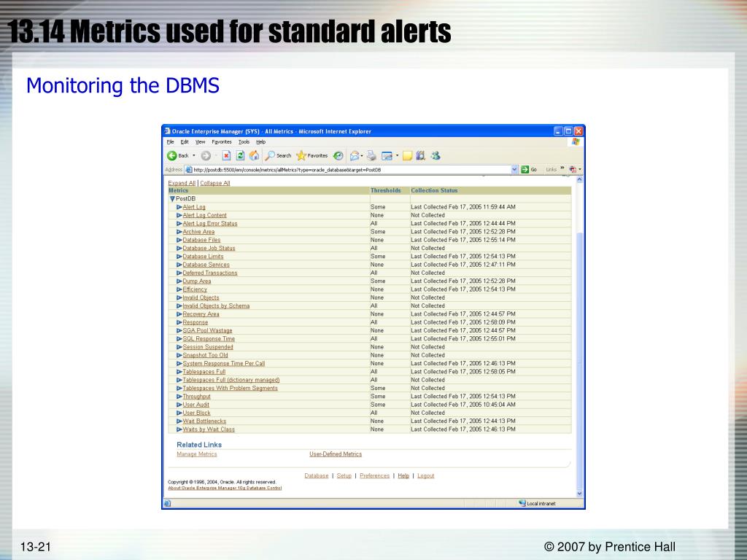Viewport: 747px width, 560px height.
Task: Click the Local intranet zone icon
Action: point(522,503)
